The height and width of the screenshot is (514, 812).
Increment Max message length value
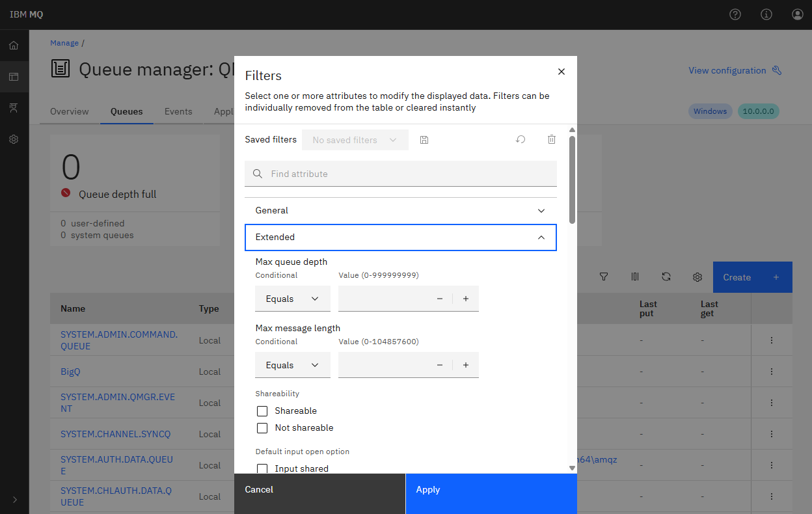coord(466,365)
